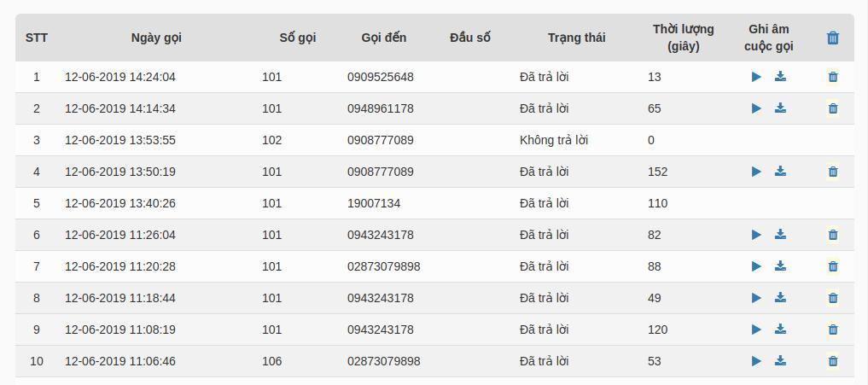Download recording of the 14:14:34 call

pyautogui.click(x=780, y=108)
